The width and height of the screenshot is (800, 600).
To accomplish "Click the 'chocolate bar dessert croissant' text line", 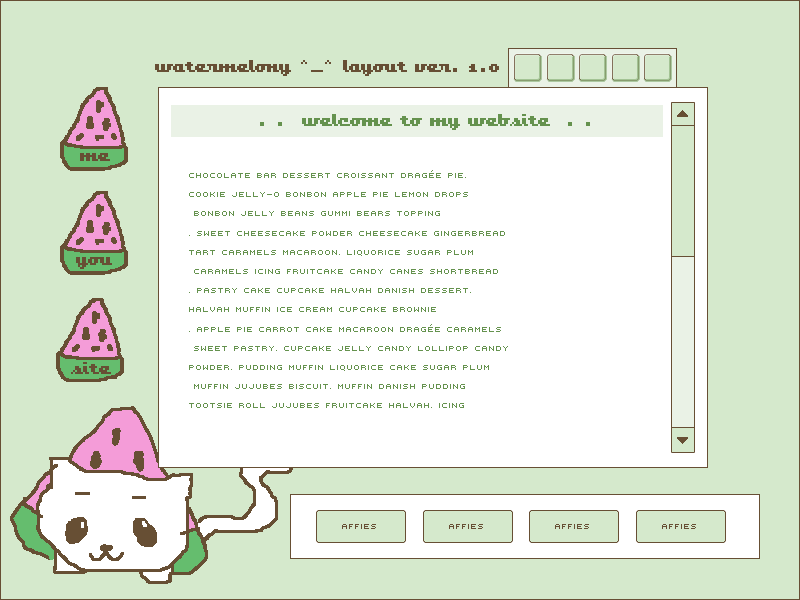I will (327, 176).
